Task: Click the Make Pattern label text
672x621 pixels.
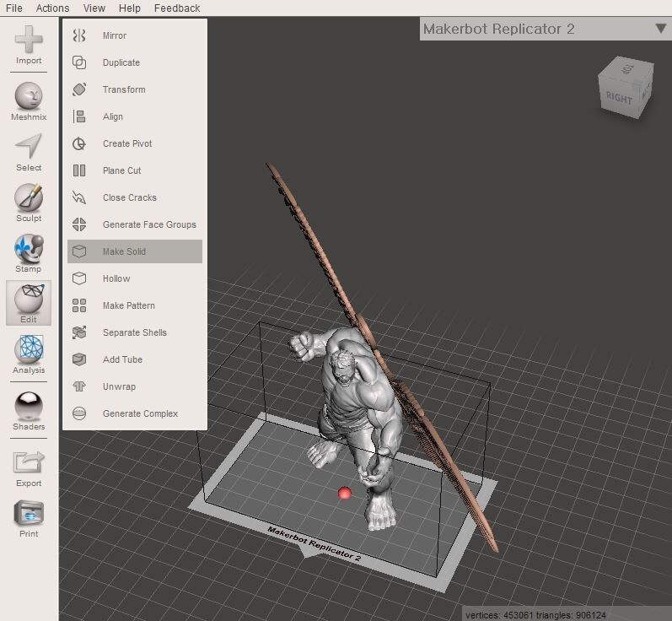Action: [128, 305]
